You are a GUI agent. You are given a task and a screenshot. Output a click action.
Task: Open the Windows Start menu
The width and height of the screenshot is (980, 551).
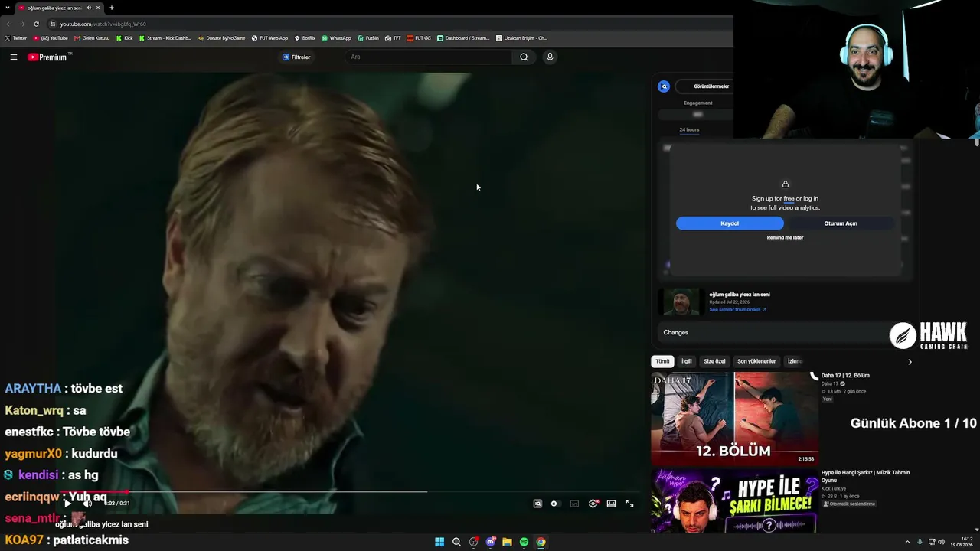[439, 542]
